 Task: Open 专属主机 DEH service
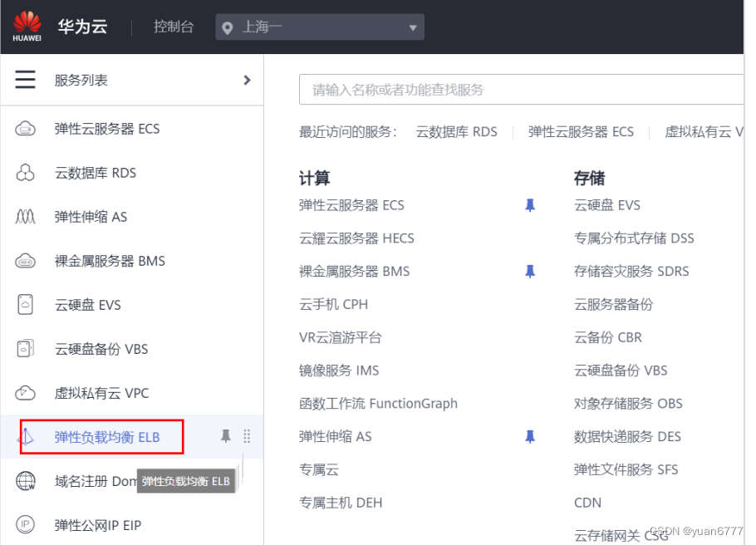tap(341, 503)
